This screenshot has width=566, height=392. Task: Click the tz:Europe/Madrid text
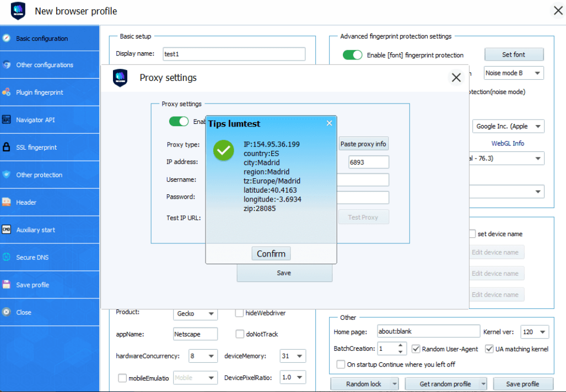(272, 181)
